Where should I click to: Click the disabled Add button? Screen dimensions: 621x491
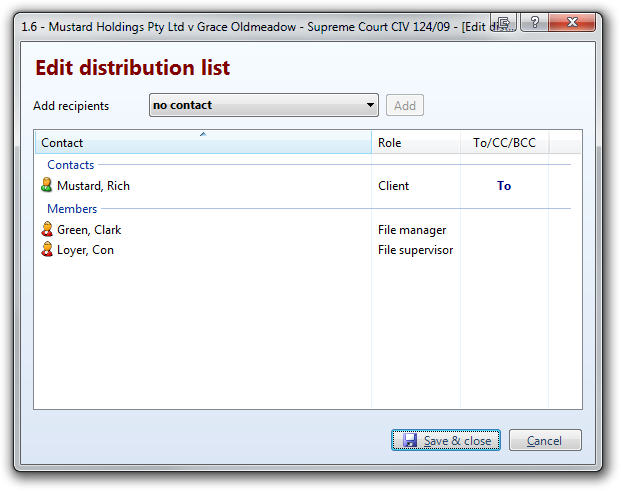405,105
